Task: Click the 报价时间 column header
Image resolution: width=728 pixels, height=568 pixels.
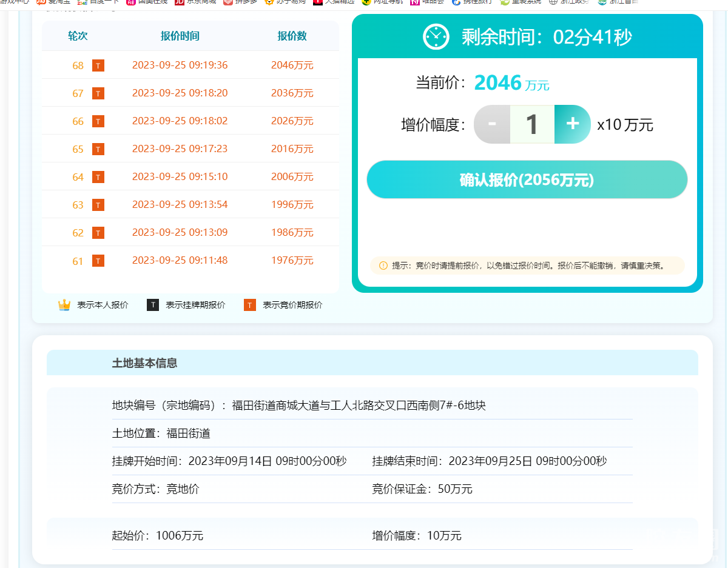Action: (180, 36)
